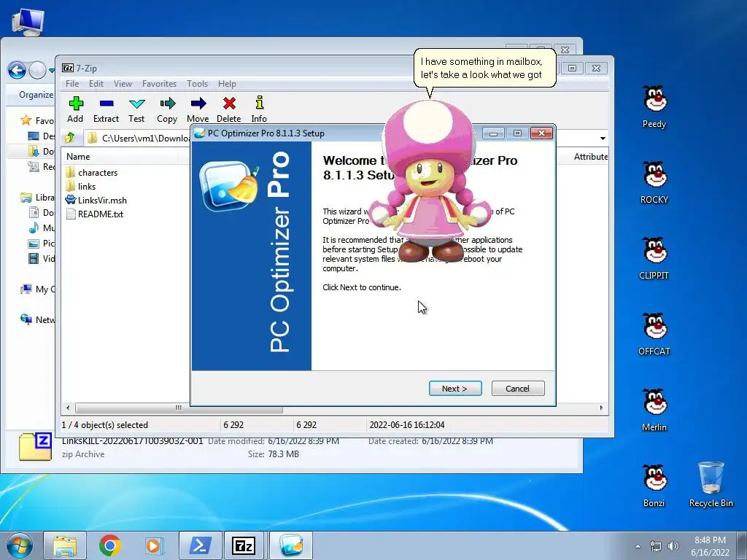Image resolution: width=747 pixels, height=560 pixels.
Task: Select the Peedy desktop icon
Action: 654,107
